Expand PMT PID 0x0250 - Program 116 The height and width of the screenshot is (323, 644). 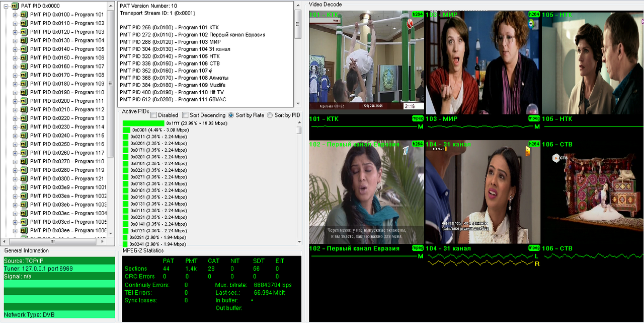coord(15,144)
